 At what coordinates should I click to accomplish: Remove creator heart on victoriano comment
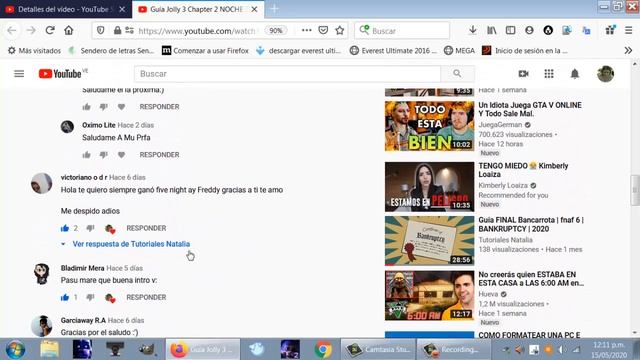click(110, 229)
